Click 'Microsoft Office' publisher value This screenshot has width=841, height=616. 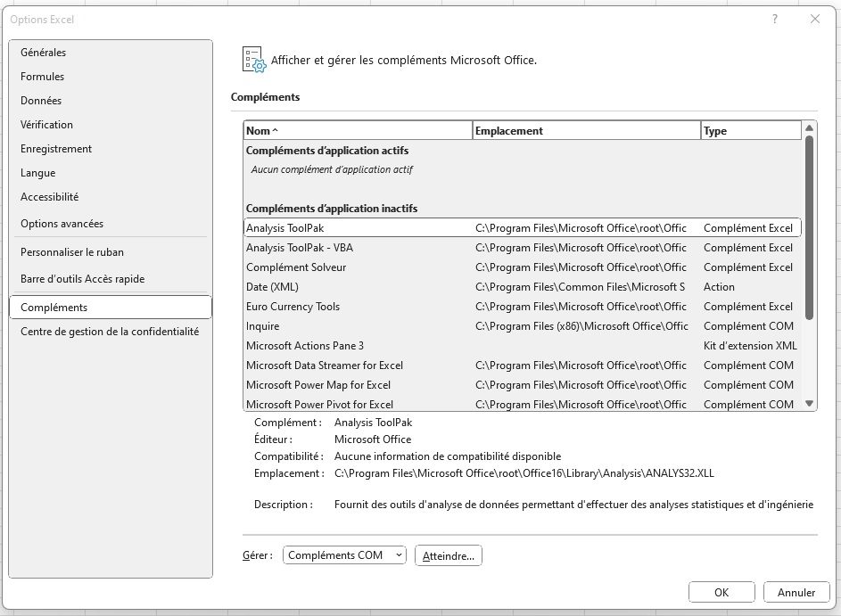(x=373, y=439)
